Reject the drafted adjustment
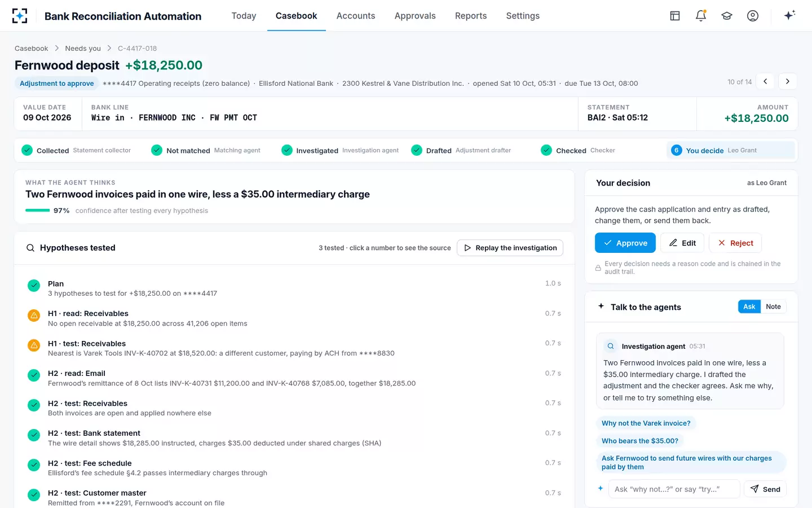 click(x=735, y=243)
